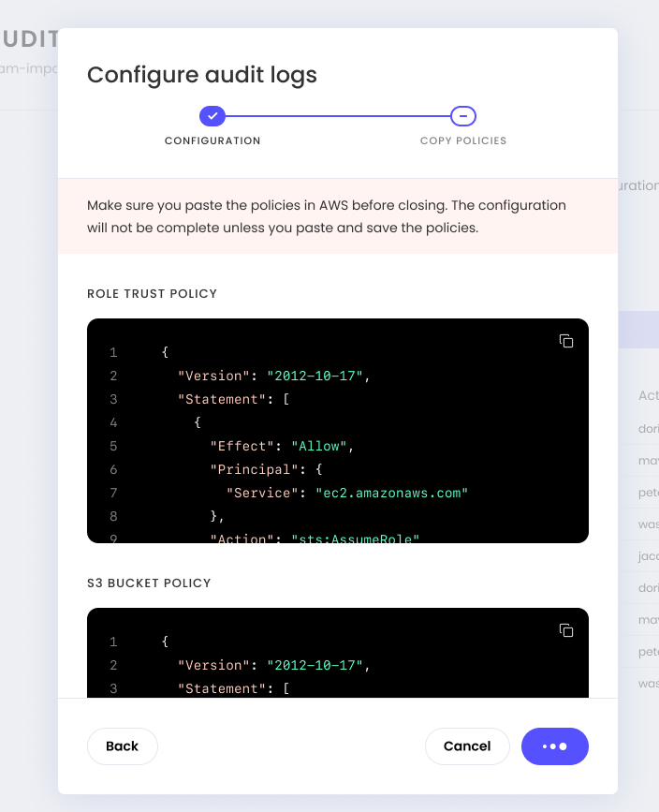This screenshot has height=812, width=659.
Task: Copy the S3 Bucket Policy code
Action: pyautogui.click(x=565, y=630)
